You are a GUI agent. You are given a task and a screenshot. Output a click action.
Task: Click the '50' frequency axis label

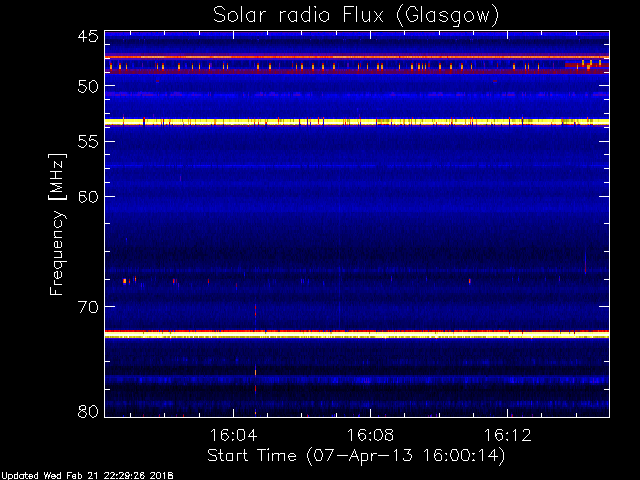88,87
